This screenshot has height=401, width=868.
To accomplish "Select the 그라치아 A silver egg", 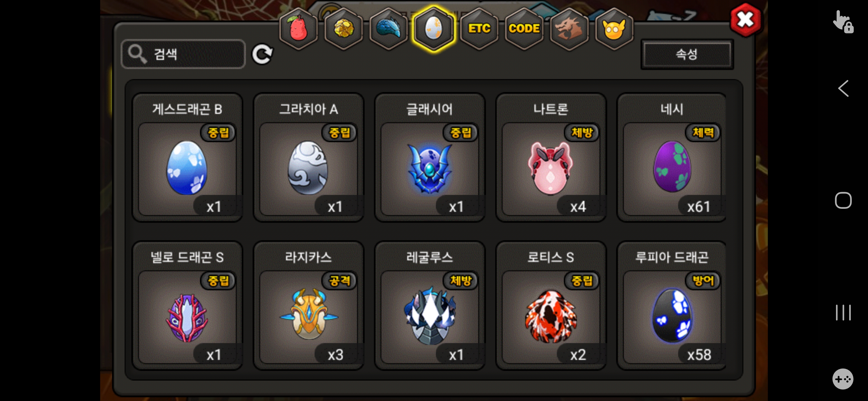I will click(308, 158).
